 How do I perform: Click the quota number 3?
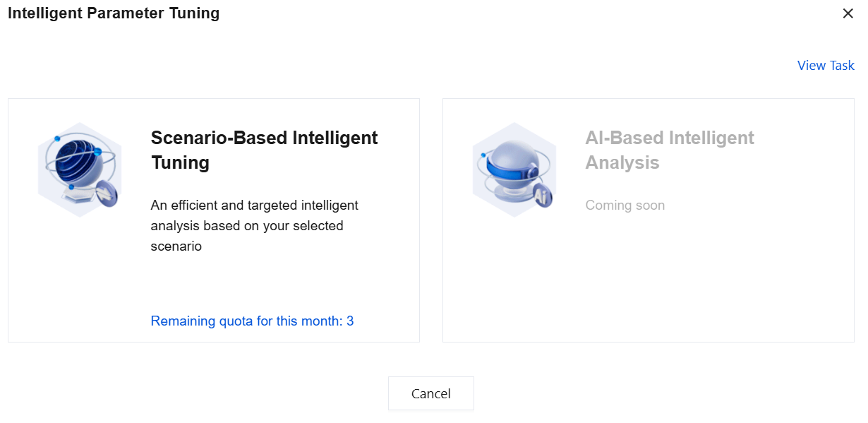point(350,321)
